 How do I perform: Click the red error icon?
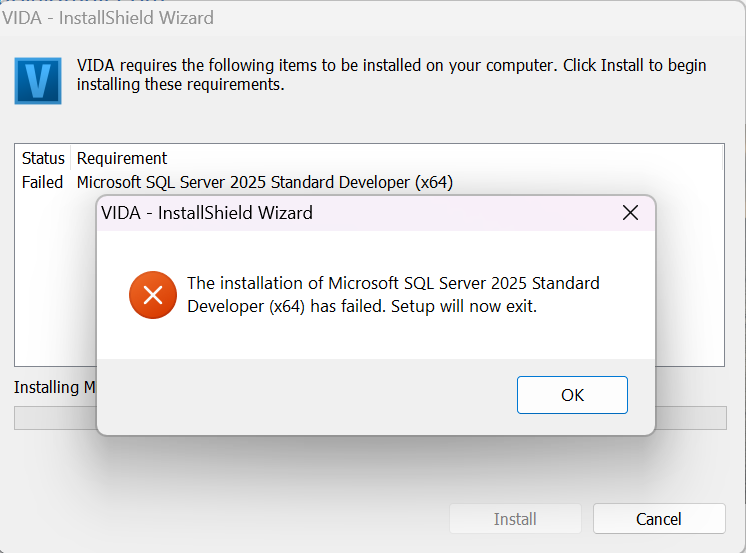tap(153, 295)
